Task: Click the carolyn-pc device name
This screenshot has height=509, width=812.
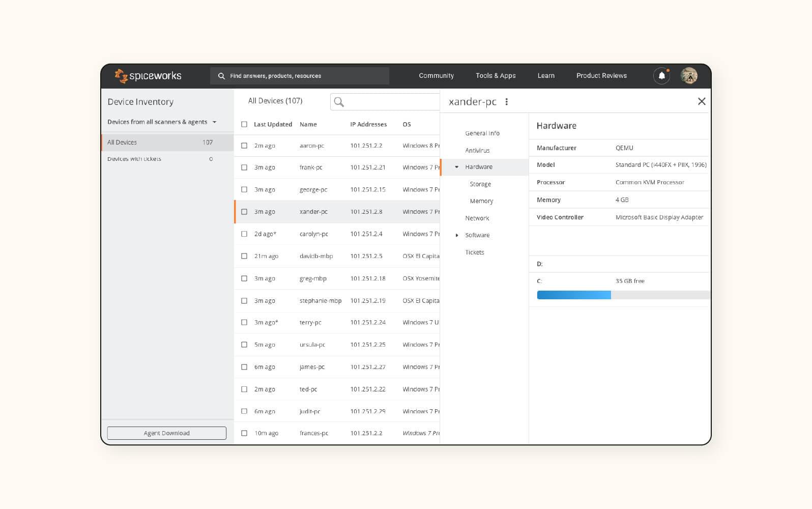Action: (314, 234)
